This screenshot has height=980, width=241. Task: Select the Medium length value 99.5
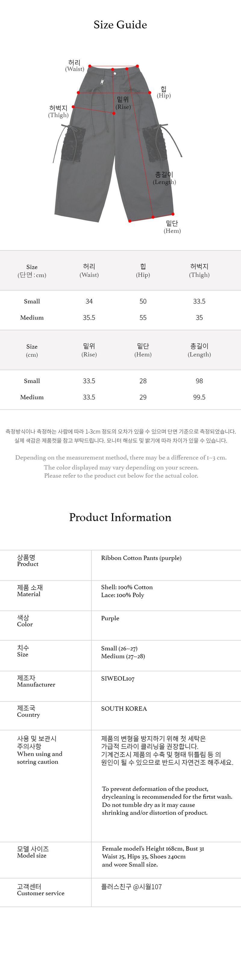[x=199, y=397]
